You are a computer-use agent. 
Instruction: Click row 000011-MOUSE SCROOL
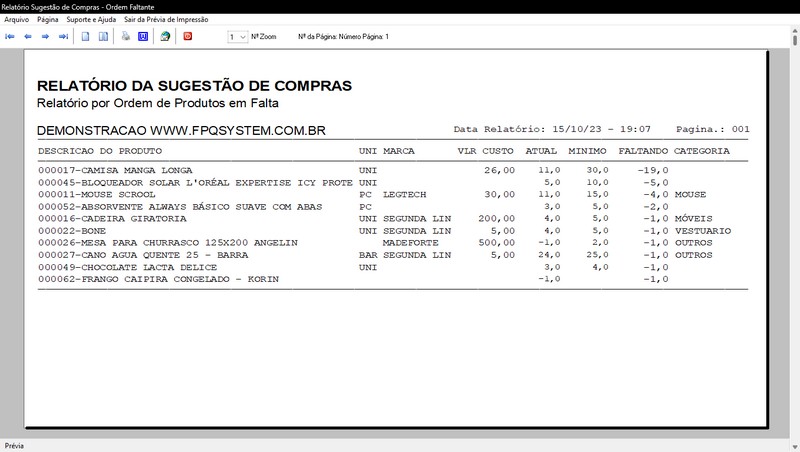point(393,194)
